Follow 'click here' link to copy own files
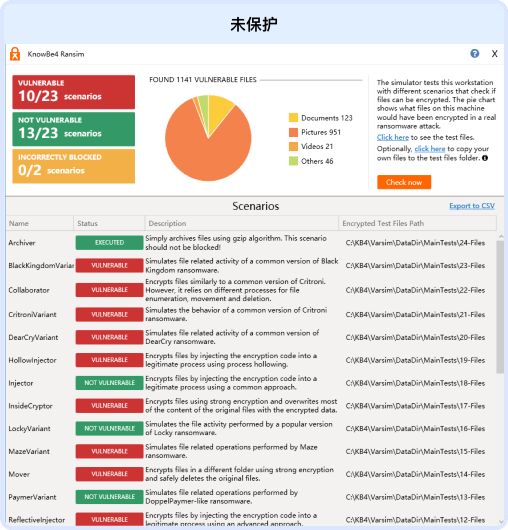Viewport: 508px width, 530px height. [430, 149]
